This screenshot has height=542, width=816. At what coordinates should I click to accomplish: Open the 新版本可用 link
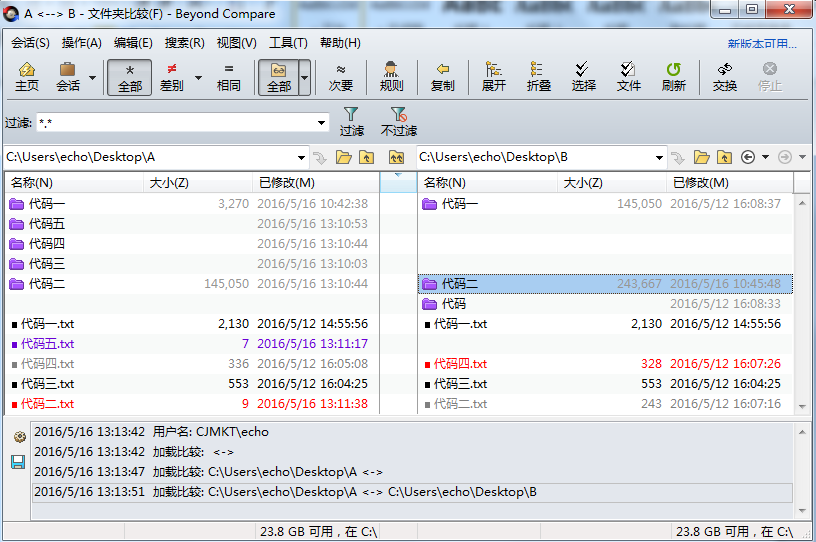[762, 44]
